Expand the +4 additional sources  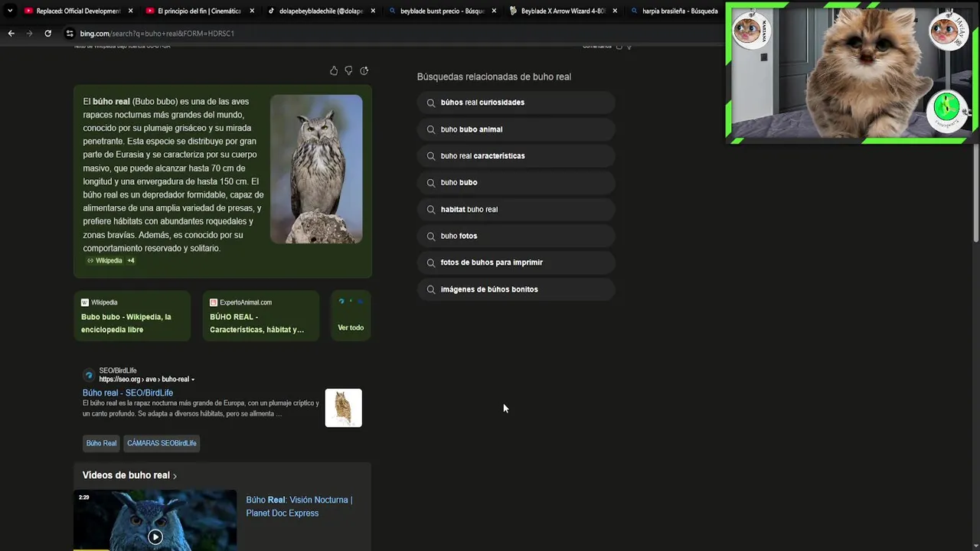131,260
